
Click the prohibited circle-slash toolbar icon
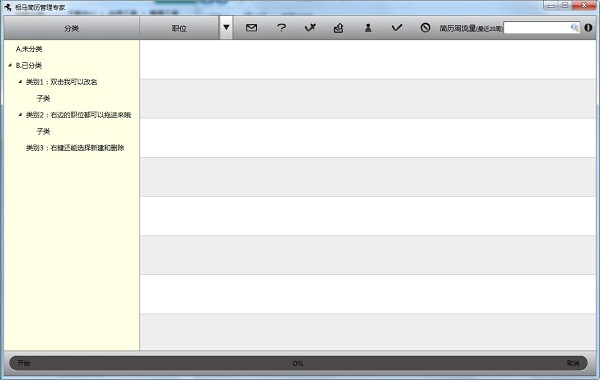425,28
